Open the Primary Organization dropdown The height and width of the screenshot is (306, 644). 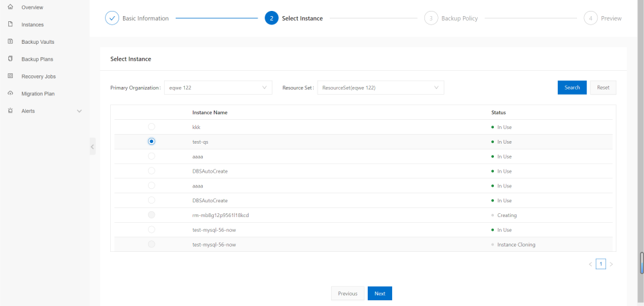(218, 88)
